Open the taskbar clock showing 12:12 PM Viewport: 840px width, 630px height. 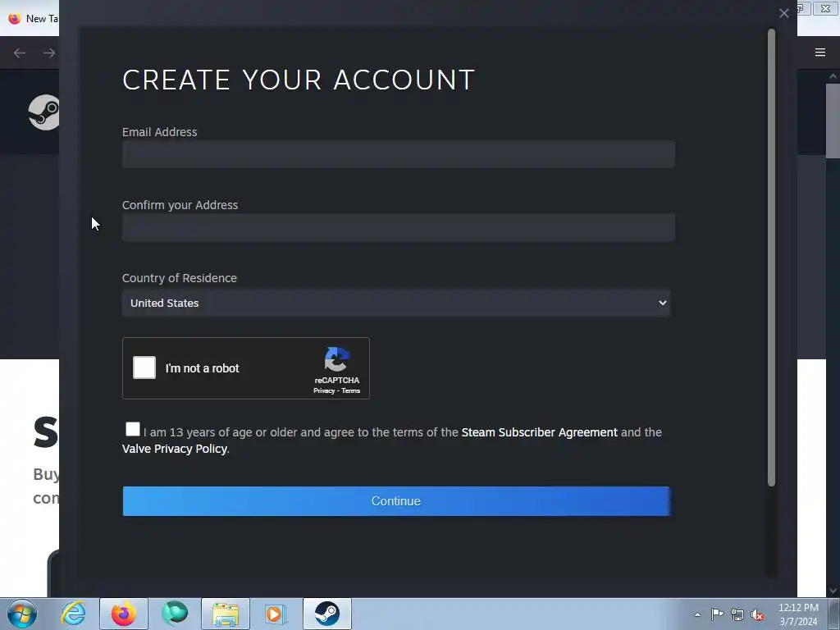coord(798,614)
